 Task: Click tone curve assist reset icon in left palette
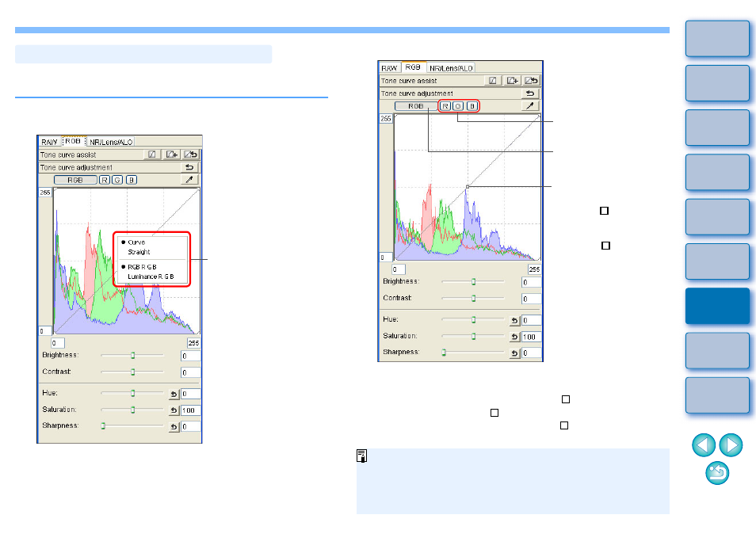[x=191, y=154]
